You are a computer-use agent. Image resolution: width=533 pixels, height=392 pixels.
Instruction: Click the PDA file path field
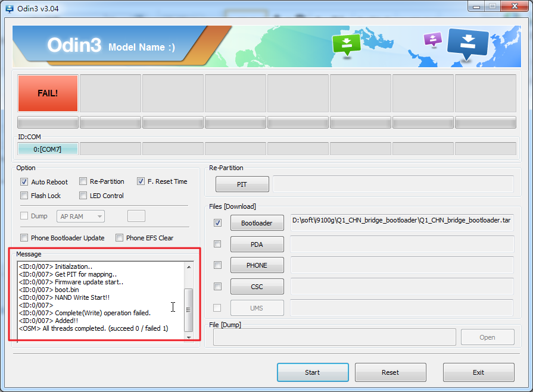pyautogui.click(x=402, y=244)
